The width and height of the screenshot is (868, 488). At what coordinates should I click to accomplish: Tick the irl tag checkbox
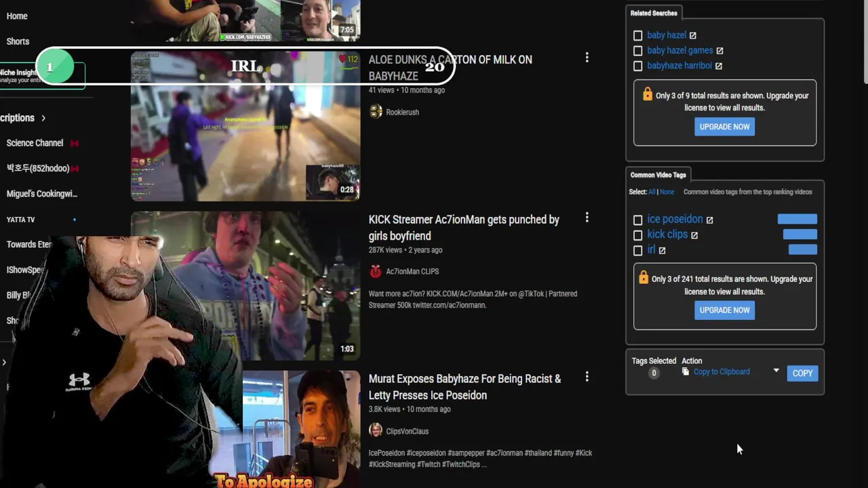[x=637, y=250]
